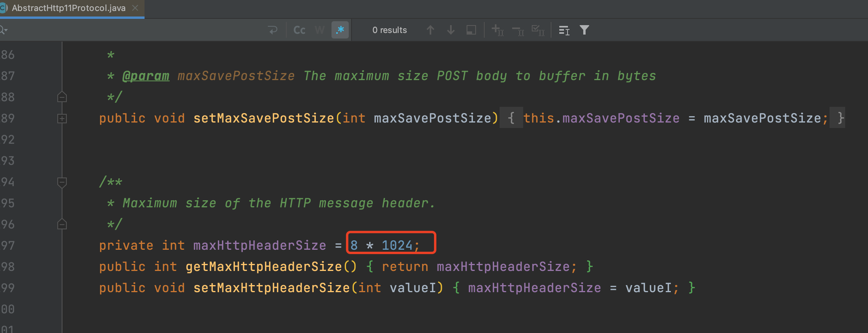Go to next occurrence arrow
Viewport: 868px width, 333px height.
[451, 30]
